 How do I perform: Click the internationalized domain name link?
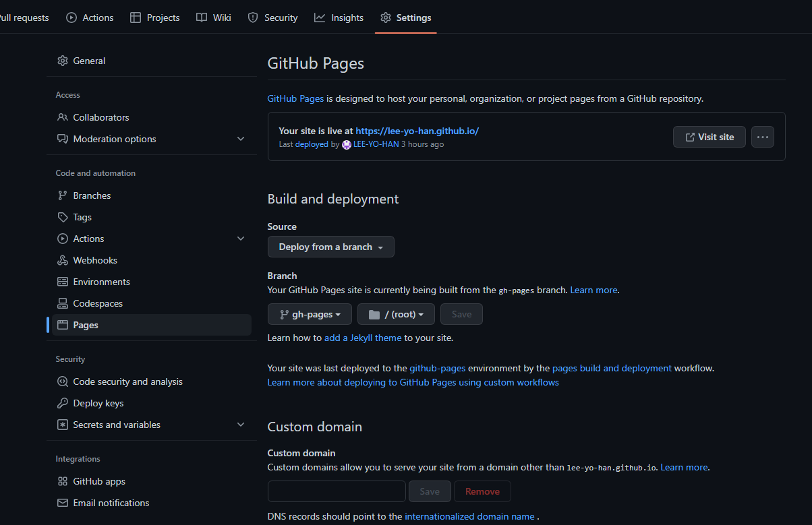click(x=469, y=516)
